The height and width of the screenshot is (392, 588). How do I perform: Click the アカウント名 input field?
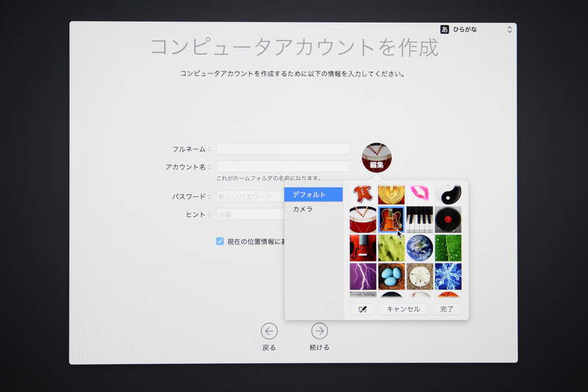click(283, 167)
